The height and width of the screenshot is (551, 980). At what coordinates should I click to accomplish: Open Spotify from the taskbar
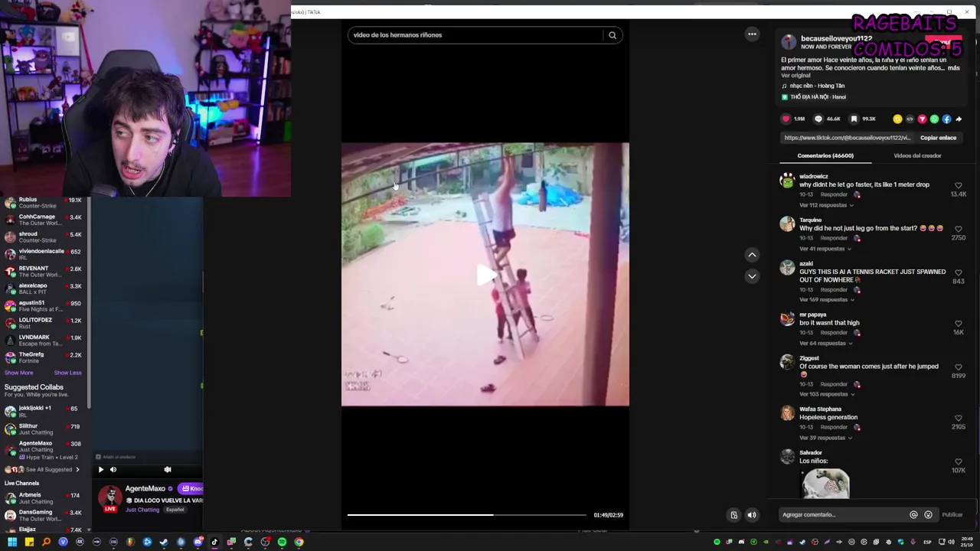coord(282,542)
